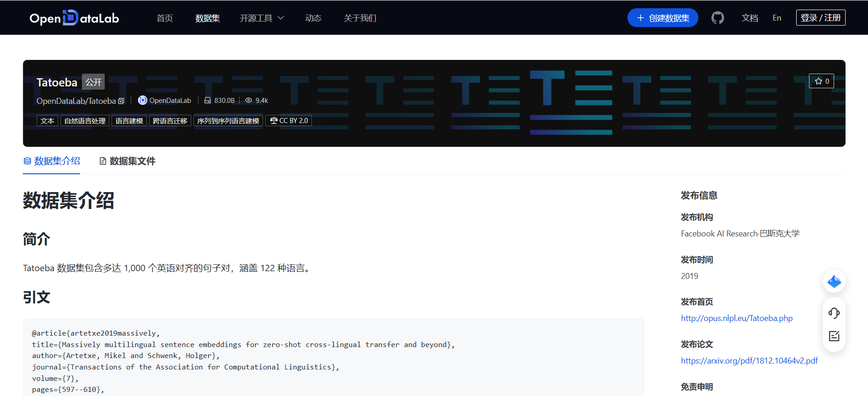Screen dimensions: 868x396
Task: Click the OpenDataLab publisher name
Action: (x=170, y=100)
